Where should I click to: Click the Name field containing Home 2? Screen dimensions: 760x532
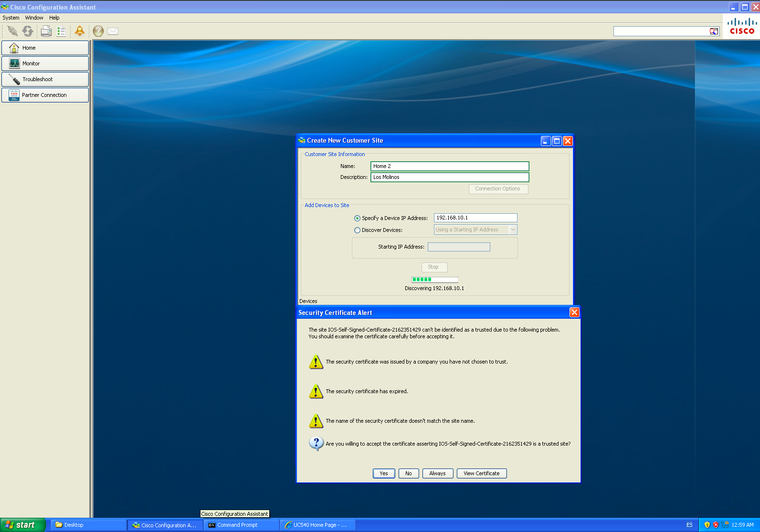(450, 166)
